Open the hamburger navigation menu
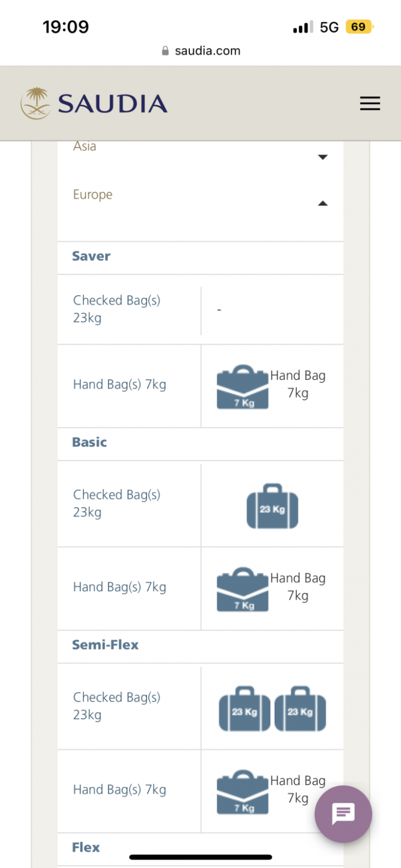Screen dimensions: 401x868 click(370, 104)
